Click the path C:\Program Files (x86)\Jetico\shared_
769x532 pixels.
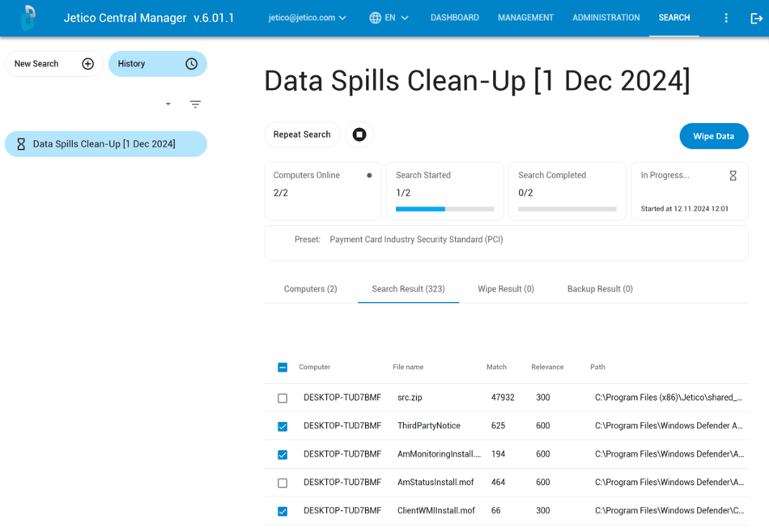click(x=669, y=398)
